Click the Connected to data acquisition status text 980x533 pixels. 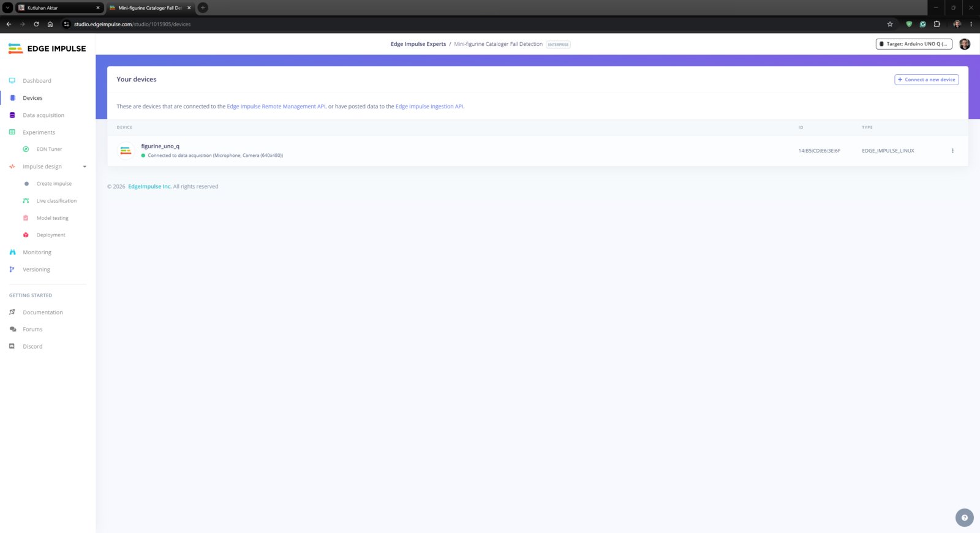215,156
